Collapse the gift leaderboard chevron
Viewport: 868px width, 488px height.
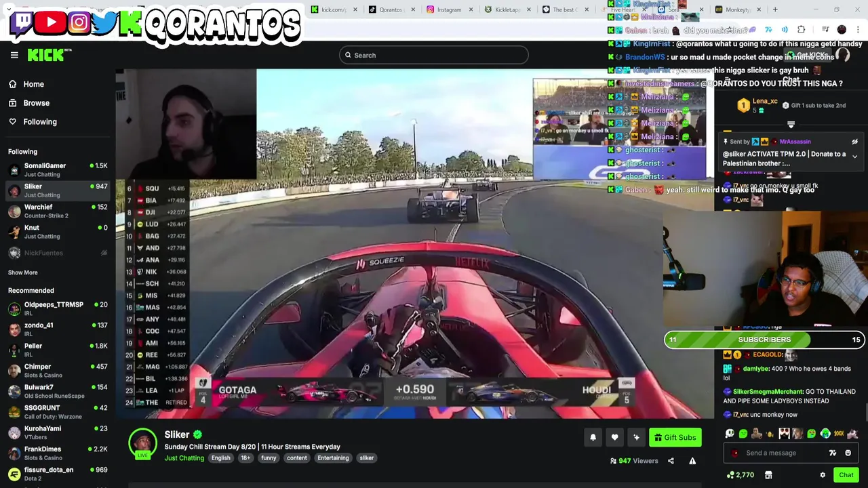791,125
